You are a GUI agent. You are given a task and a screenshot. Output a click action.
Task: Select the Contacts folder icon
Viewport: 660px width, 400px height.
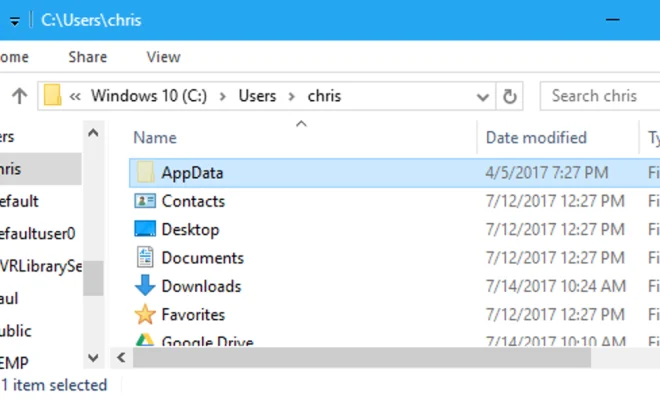(145, 201)
